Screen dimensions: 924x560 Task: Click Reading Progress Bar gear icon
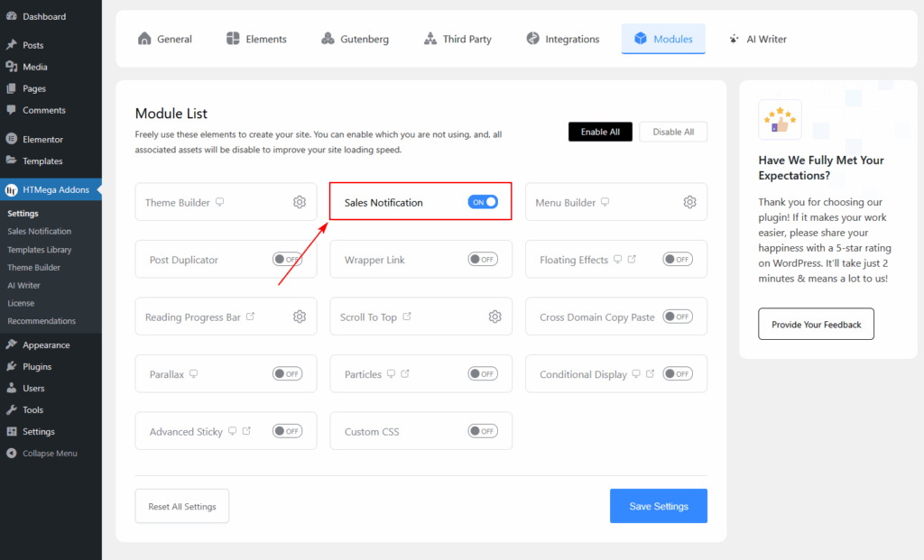[x=300, y=317]
